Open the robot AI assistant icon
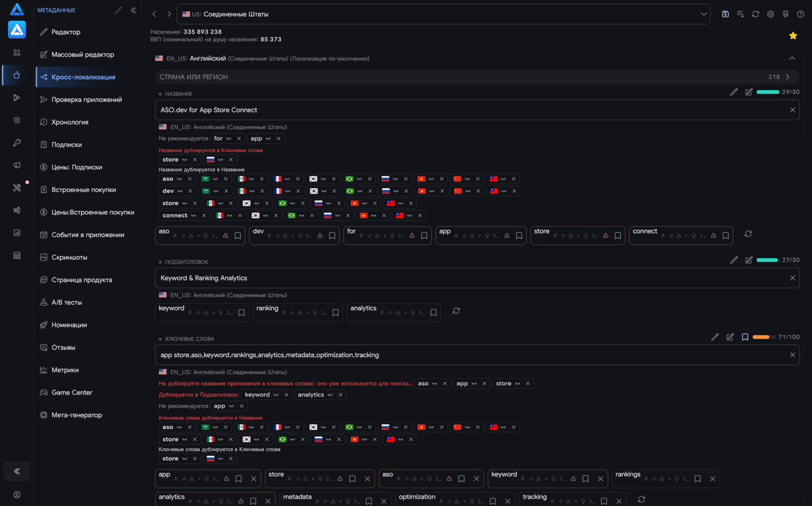Screen dimensions: 812x506 click(785, 14)
